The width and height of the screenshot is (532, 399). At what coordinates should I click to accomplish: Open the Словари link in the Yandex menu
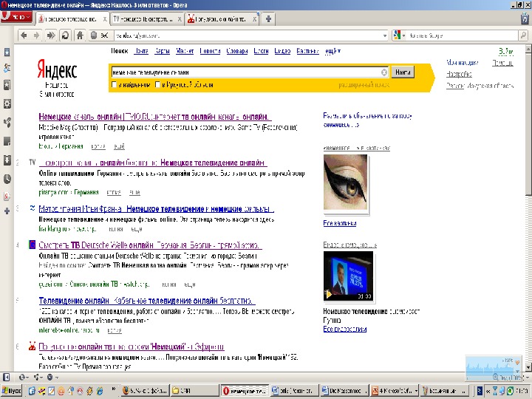click(x=237, y=51)
